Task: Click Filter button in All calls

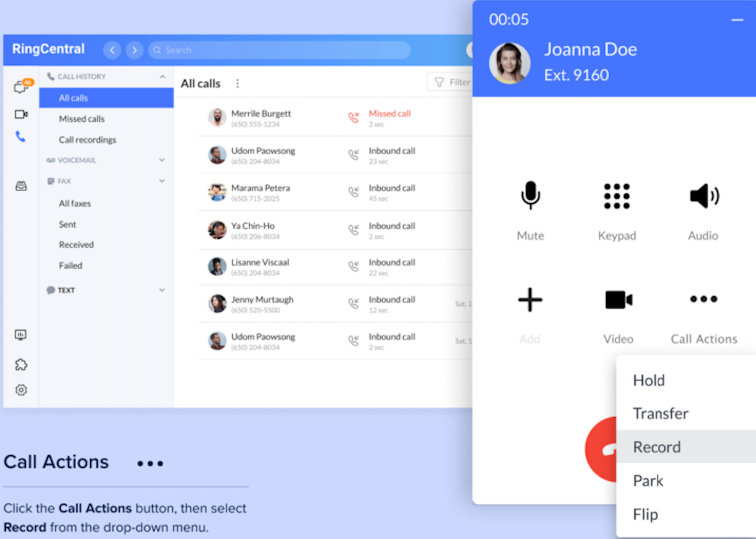Action: pos(450,84)
